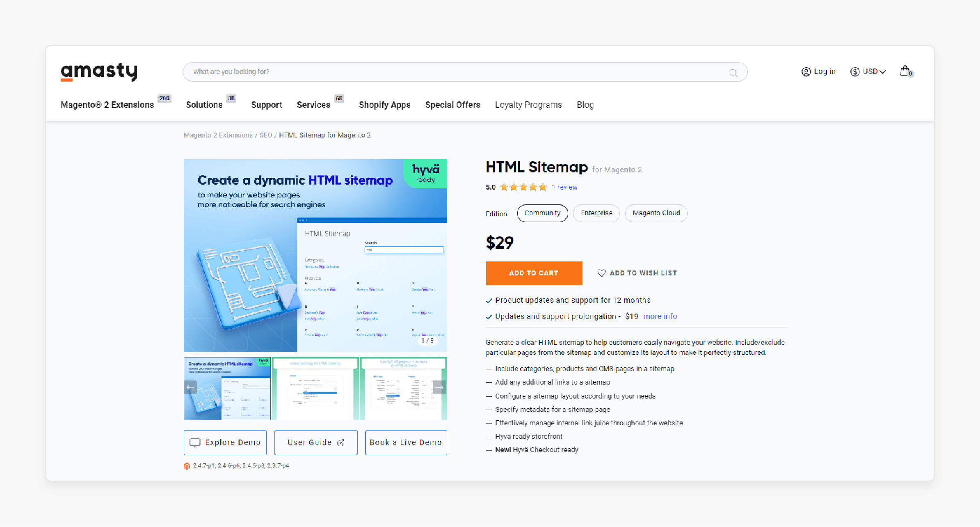Open the Support menu

[267, 105]
